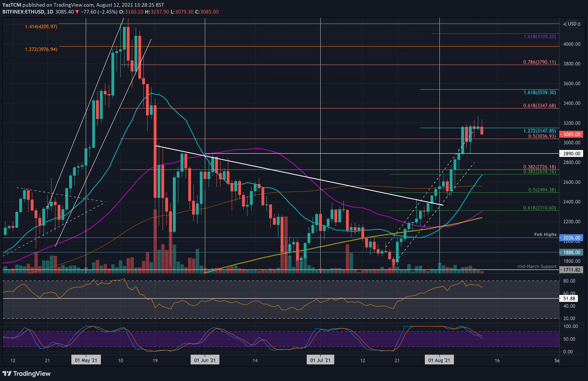
Task: Click the 01 Jun '21 date marker
Action: coord(205,360)
